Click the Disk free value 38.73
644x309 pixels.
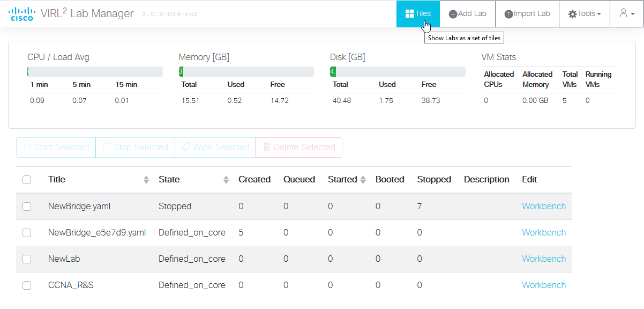(x=431, y=100)
